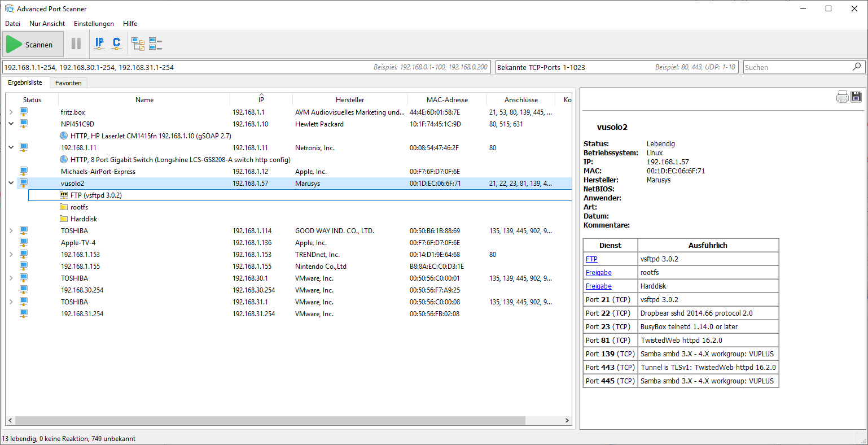This screenshot has height=445, width=868.
Task: Click the floppy disk save icon
Action: tap(856, 97)
